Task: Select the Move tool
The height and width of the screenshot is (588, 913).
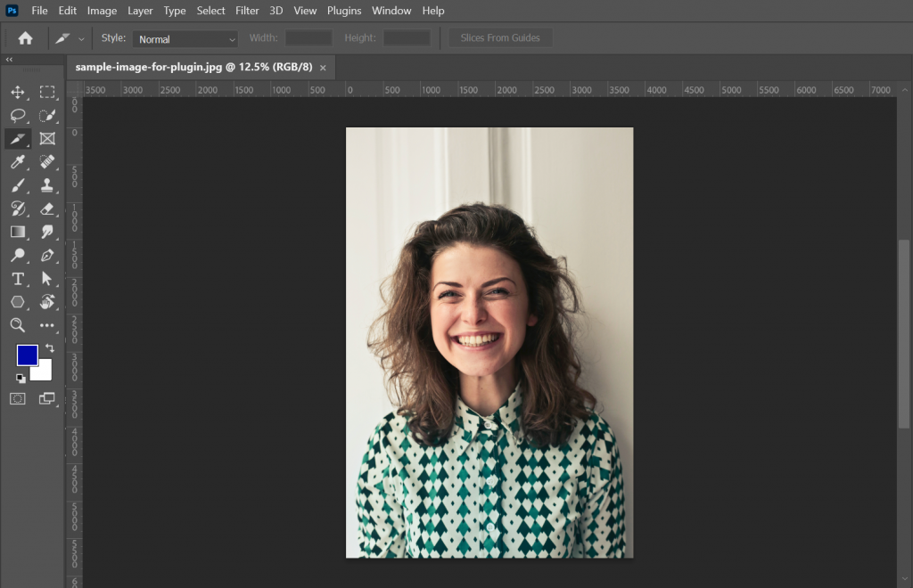Action: (18, 92)
